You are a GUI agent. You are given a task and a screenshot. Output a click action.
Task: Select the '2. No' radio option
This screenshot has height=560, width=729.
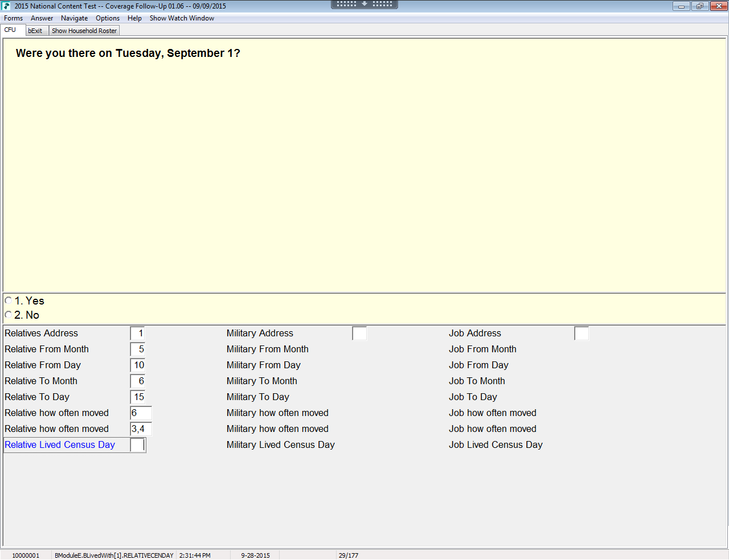(x=9, y=315)
